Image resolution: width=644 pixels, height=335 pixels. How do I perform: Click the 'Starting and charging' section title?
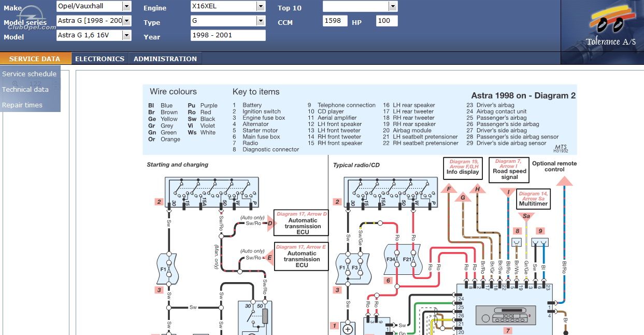pyautogui.click(x=177, y=165)
